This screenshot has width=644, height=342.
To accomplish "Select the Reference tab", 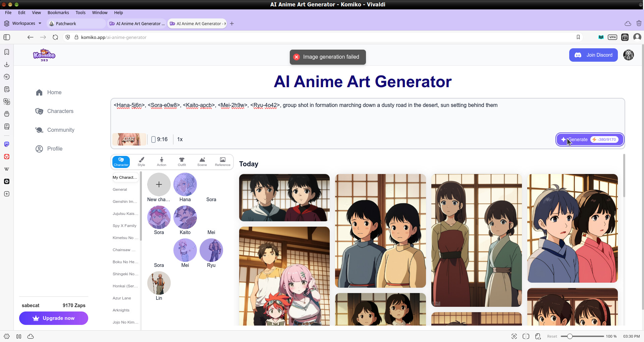I will click(223, 162).
